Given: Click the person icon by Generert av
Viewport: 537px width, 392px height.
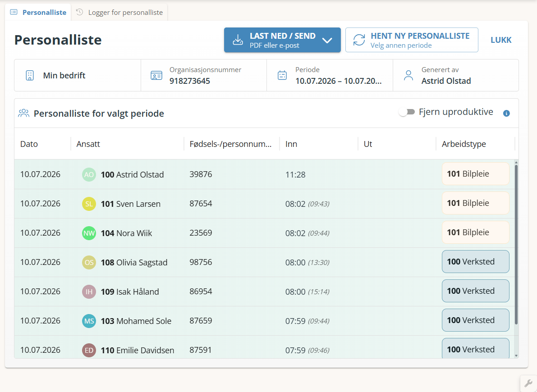Looking at the screenshot, I should point(408,75).
